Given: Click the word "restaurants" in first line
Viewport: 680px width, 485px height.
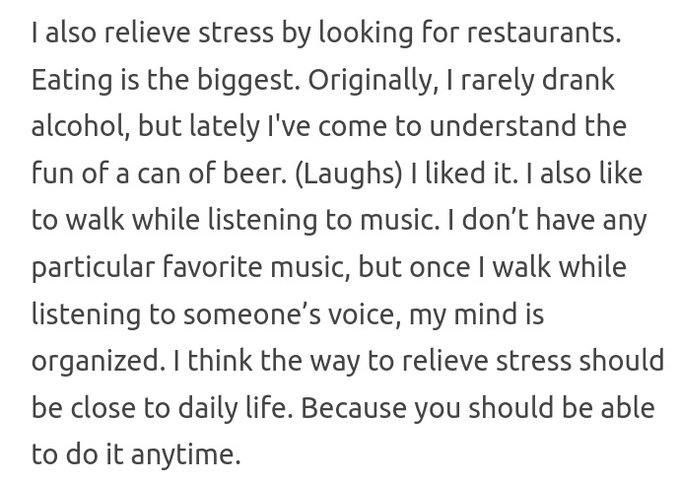Looking at the screenshot, I should [541, 33].
